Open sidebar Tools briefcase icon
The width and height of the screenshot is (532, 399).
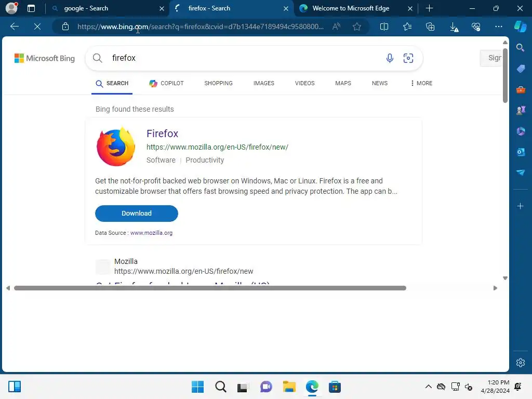521,89
